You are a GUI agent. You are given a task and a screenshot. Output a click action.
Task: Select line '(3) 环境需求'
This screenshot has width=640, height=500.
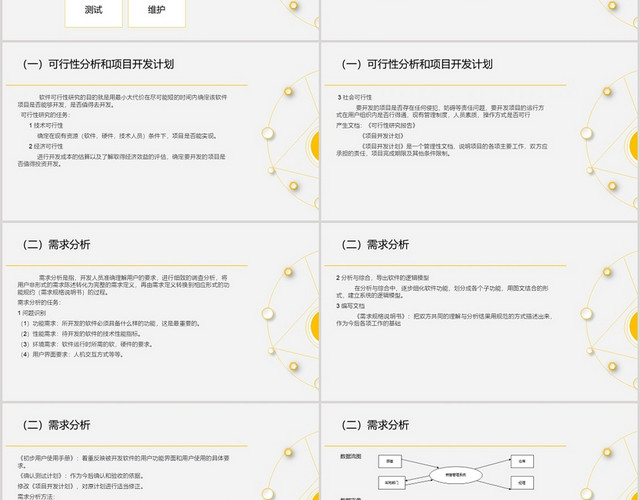87,344
